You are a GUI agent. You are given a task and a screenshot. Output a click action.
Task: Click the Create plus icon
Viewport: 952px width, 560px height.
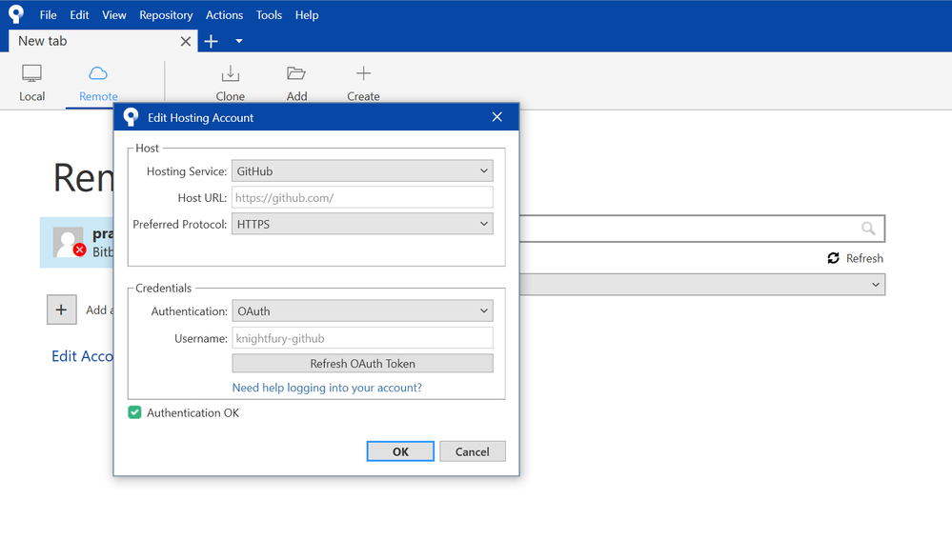tap(363, 73)
